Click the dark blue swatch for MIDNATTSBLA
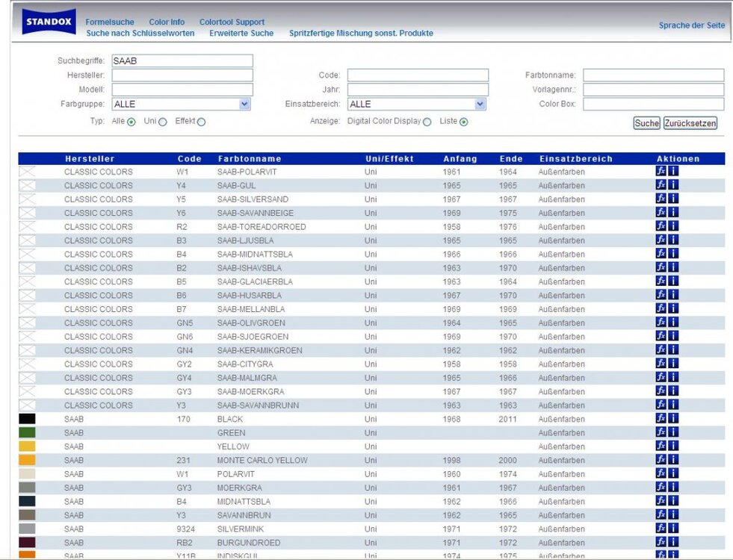This screenshot has height=560, width=733. [27, 501]
